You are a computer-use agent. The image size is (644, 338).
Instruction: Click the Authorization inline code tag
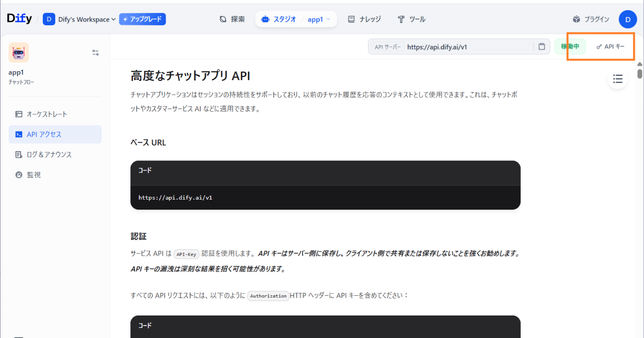pyautogui.click(x=268, y=296)
